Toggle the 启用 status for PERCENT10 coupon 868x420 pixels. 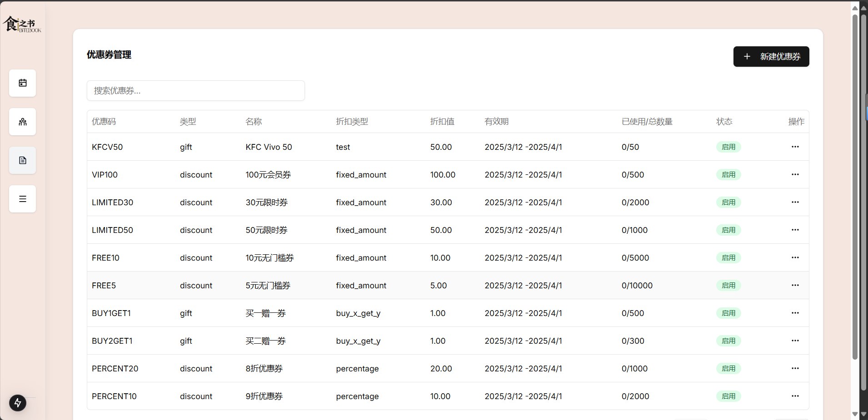[729, 396]
